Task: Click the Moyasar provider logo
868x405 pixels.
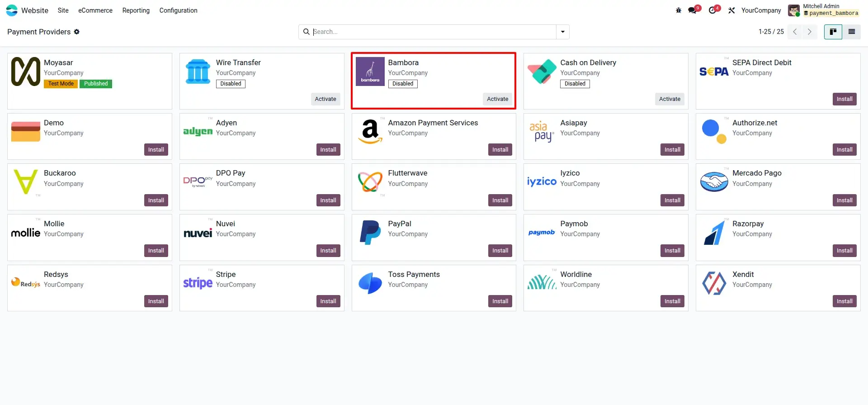Action: coord(26,71)
